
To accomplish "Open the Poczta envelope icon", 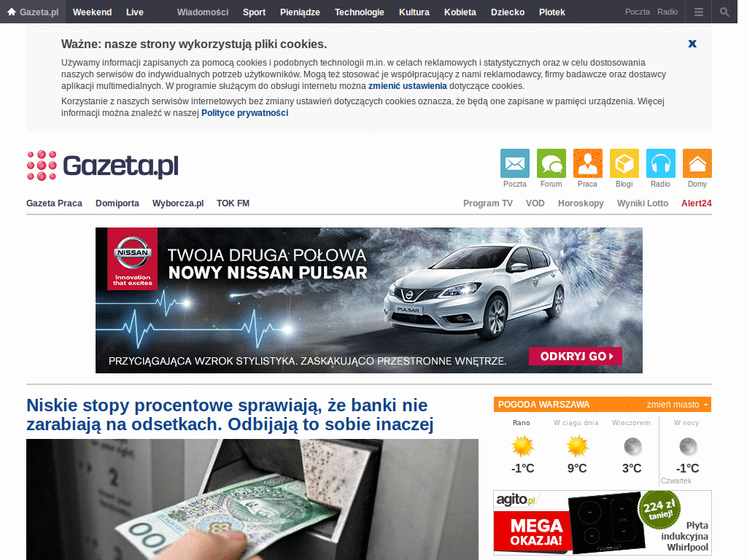I will click(x=515, y=163).
